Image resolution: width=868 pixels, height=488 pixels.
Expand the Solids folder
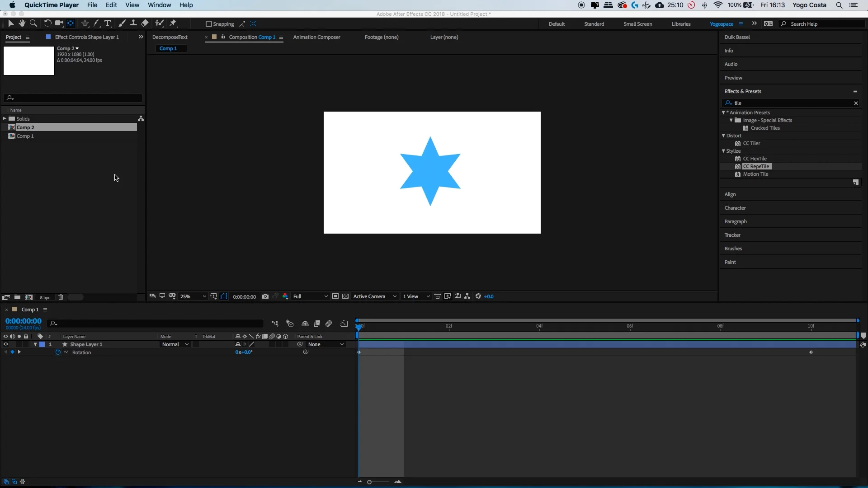[5, 118]
